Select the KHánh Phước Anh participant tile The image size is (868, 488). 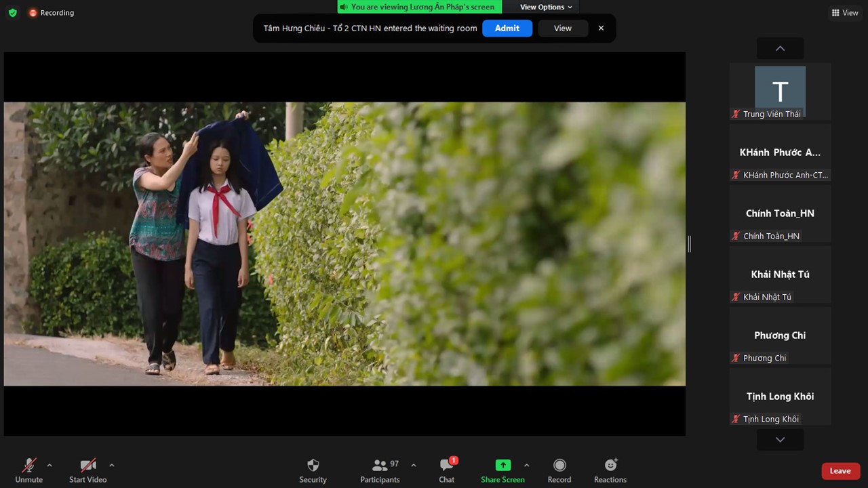(x=780, y=152)
